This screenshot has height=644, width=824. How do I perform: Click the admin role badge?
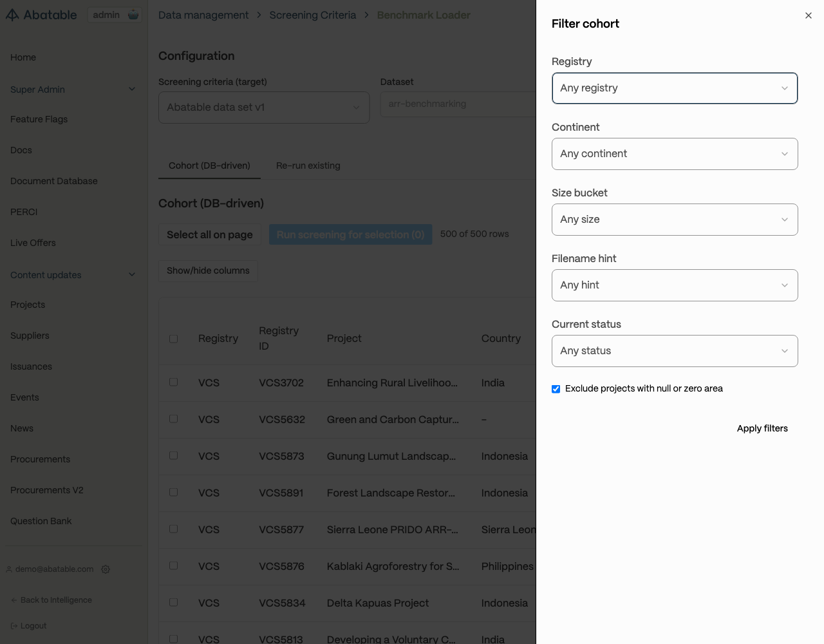pos(115,15)
